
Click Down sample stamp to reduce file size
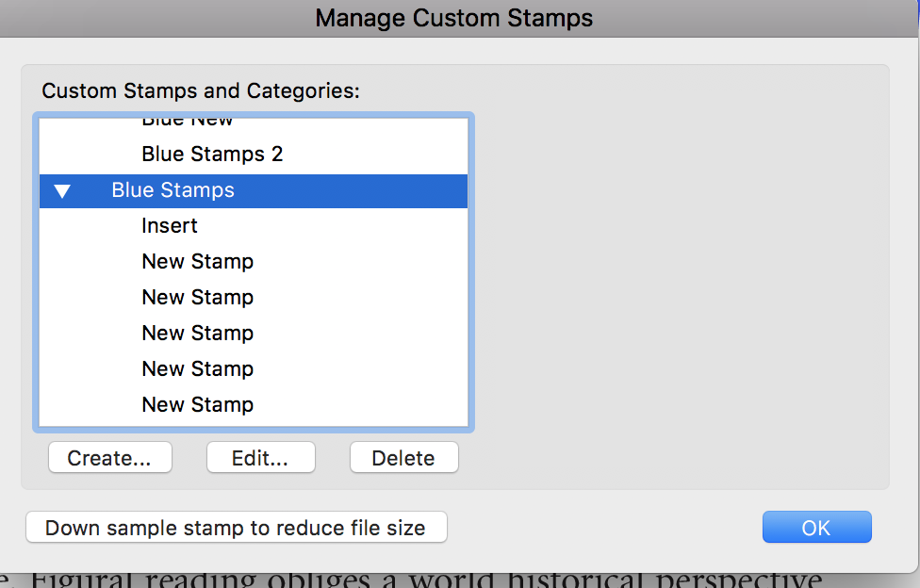236,528
